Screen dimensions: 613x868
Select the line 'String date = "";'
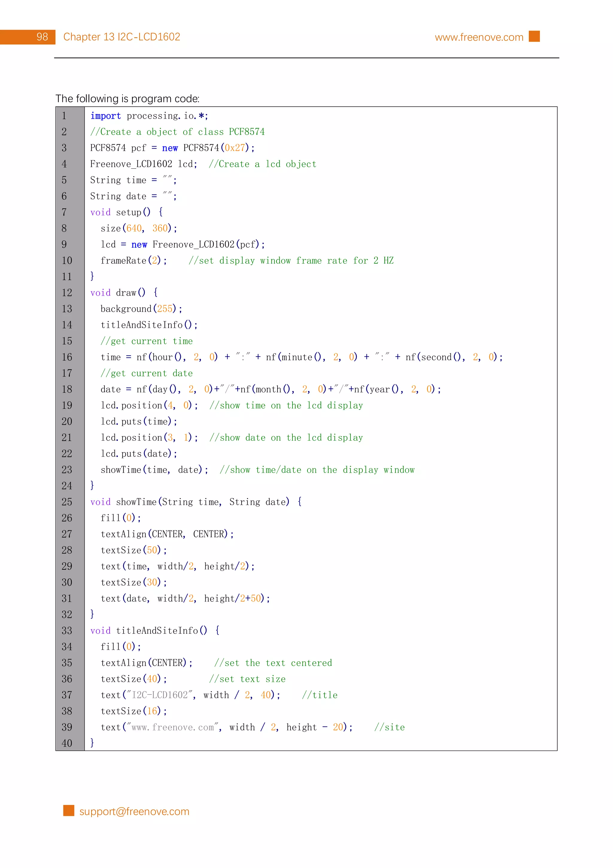point(134,196)
